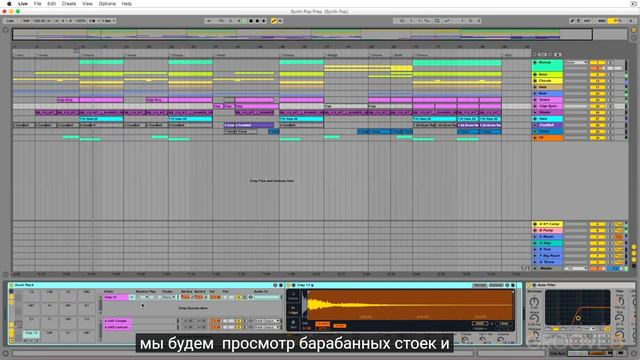Toggle the yellow automation arm button
This screenshot has height=360, width=640.
tap(274, 20)
